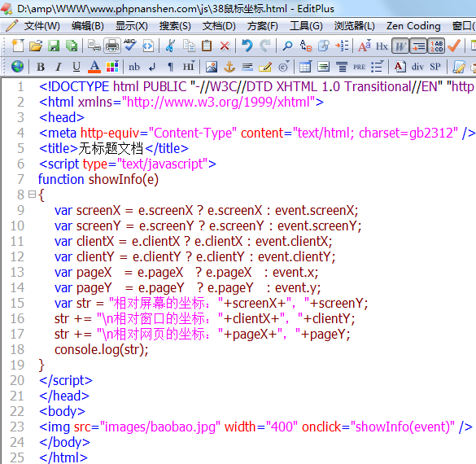476x464 pixels.
Task: Click the orange check mark icon
Action: click(454, 46)
